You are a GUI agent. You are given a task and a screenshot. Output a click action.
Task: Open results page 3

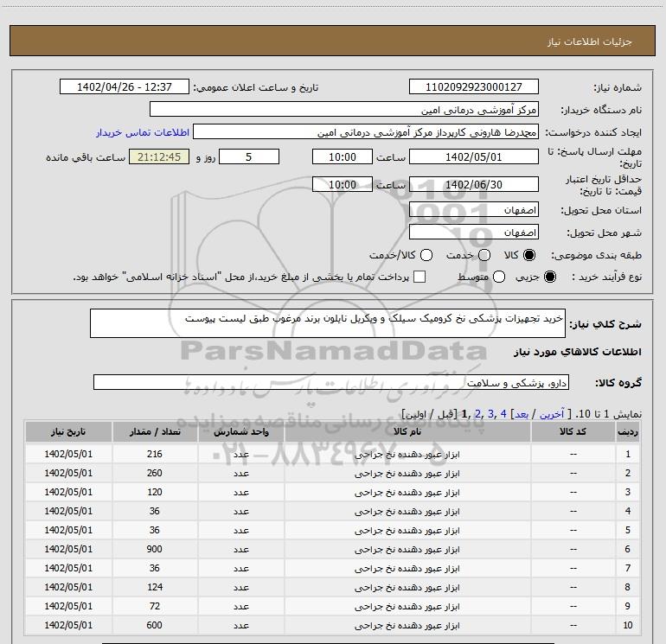490,414
